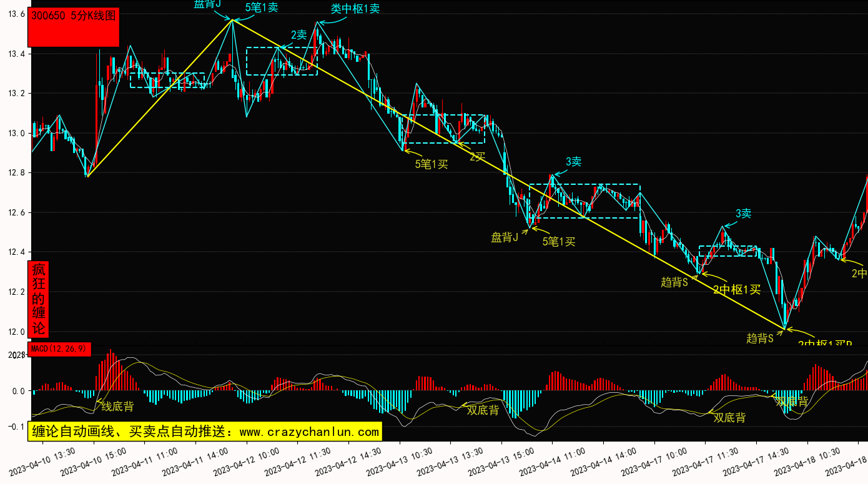Click the MACD(12,26,9) indicator label
The image size is (868, 484).
[60, 348]
